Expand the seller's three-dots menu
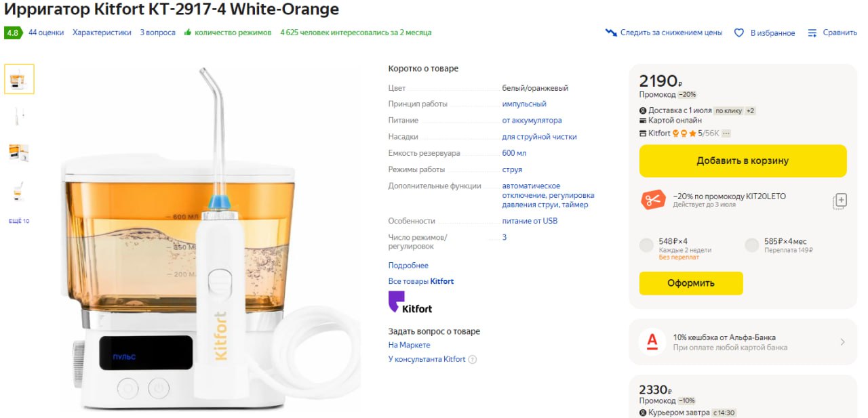868x418 pixels. 726,133
